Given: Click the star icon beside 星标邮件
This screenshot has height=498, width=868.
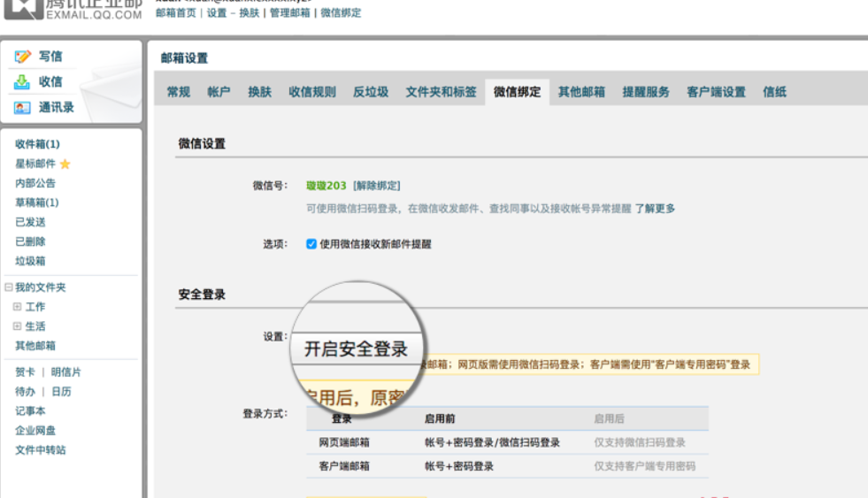Looking at the screenshot, I should 65,164.
